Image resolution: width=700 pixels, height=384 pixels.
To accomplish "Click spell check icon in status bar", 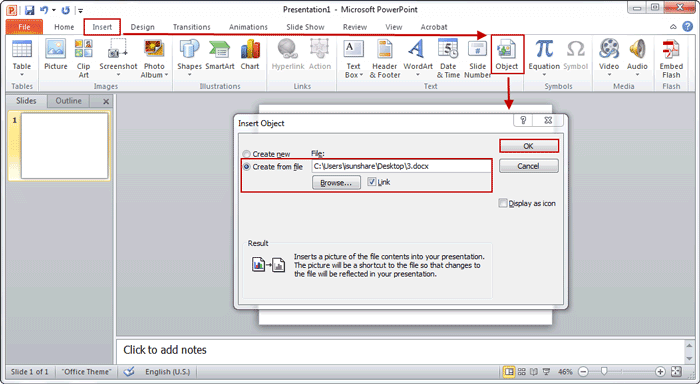I will tap(129, 371).
